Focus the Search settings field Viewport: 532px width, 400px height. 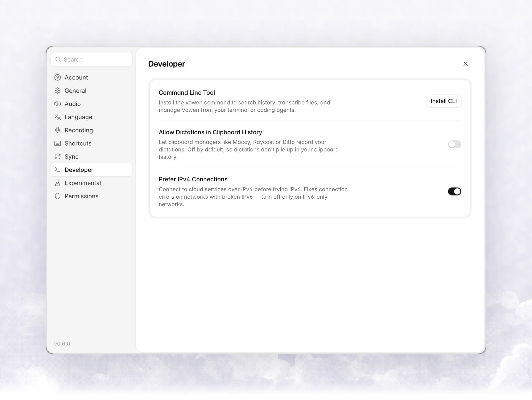91,59
